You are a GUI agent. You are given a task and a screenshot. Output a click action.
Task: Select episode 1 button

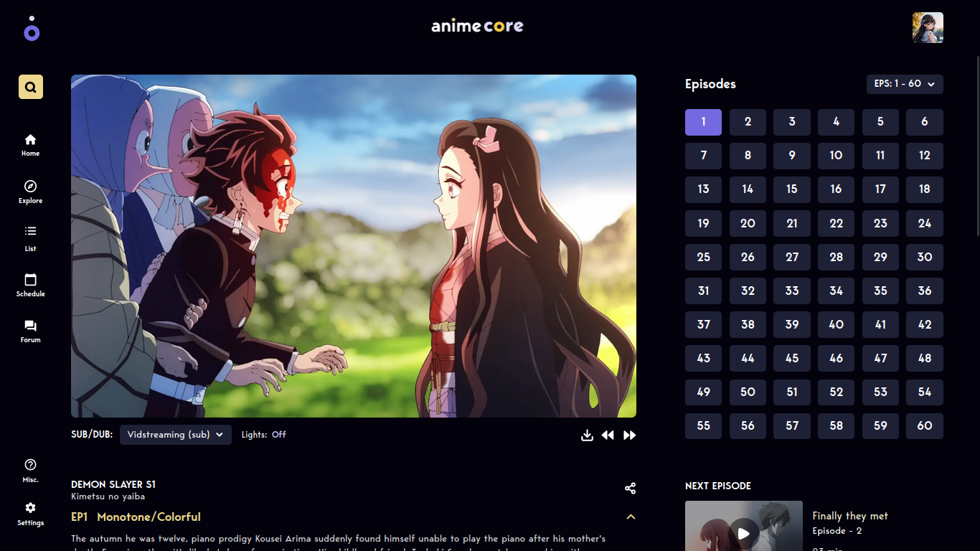(x=703, y=122)
